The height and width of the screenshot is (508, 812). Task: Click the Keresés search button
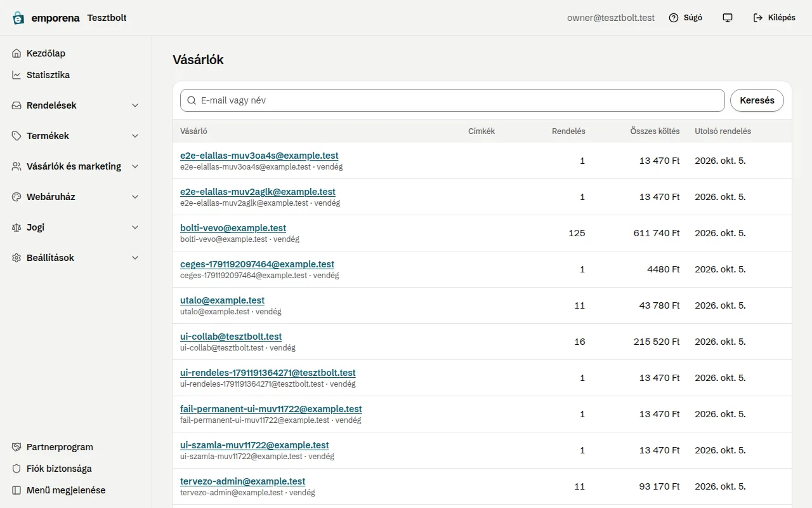click(x=757, y=100)
